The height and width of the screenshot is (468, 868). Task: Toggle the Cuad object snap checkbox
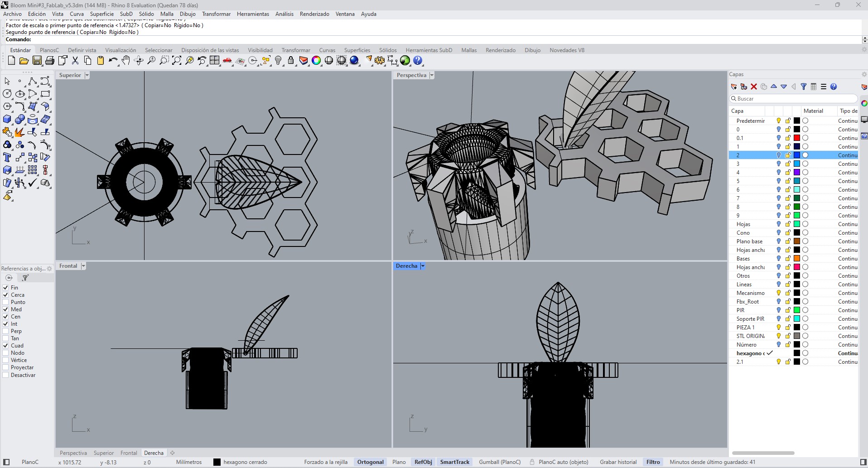tap(6, 346)
